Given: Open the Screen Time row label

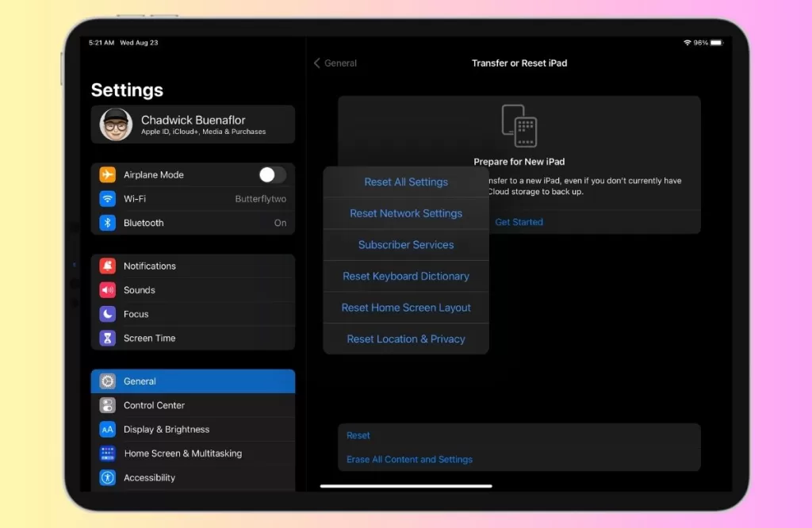Looking at the screenshot, I should pos(150,338).
